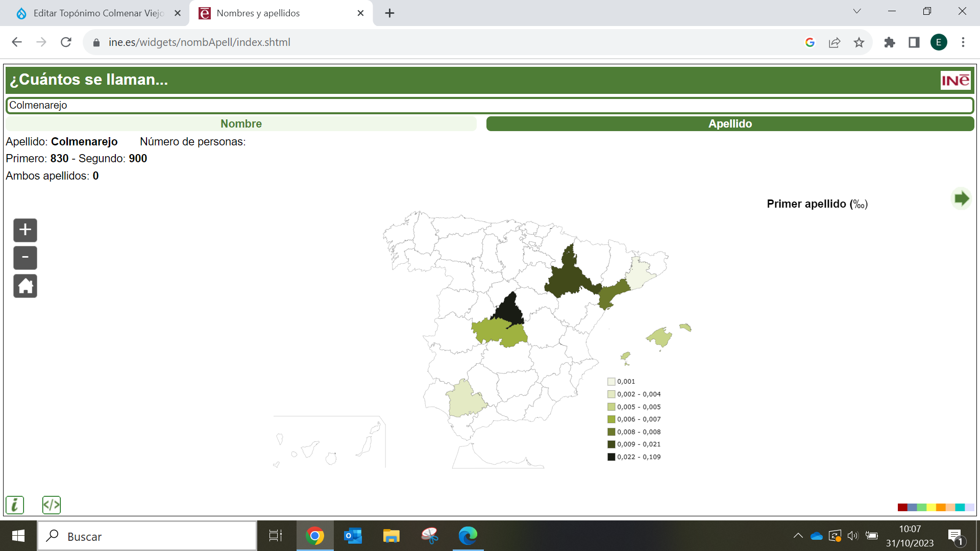Show hidden system tray icons
The width and height of the screenshot is (980, 551).
pyautogui.click(x=798, y=536)
